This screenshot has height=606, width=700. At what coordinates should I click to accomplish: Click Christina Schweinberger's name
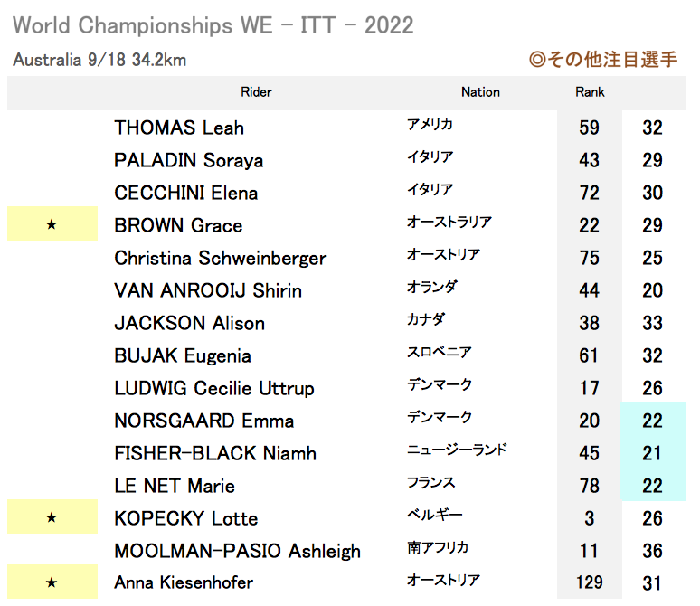click(x=220, y=258)
